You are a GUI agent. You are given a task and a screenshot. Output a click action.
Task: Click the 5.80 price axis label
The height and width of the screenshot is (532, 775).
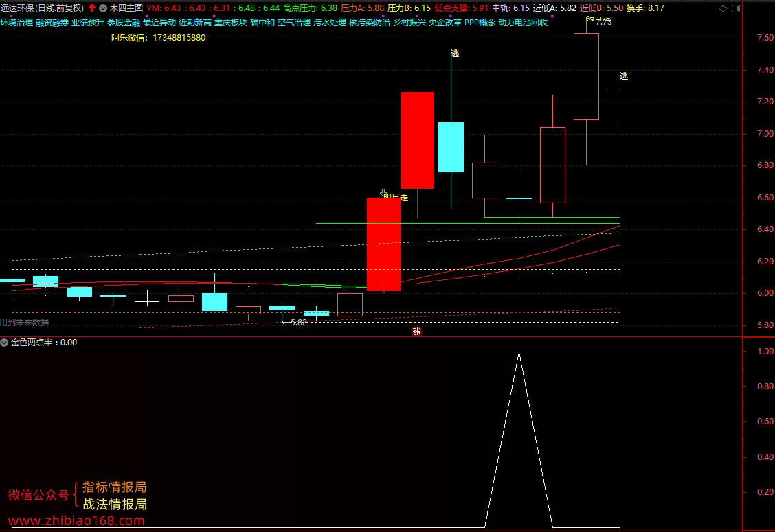coord(765,325)
